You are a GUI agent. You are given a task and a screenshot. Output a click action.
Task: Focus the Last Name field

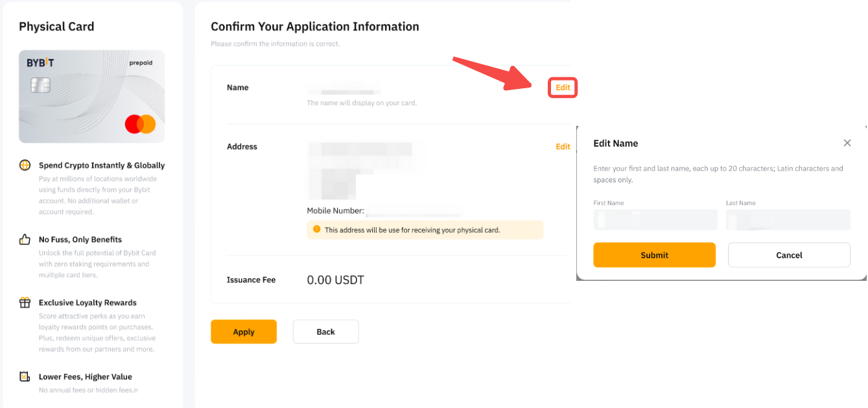(788, 220)
